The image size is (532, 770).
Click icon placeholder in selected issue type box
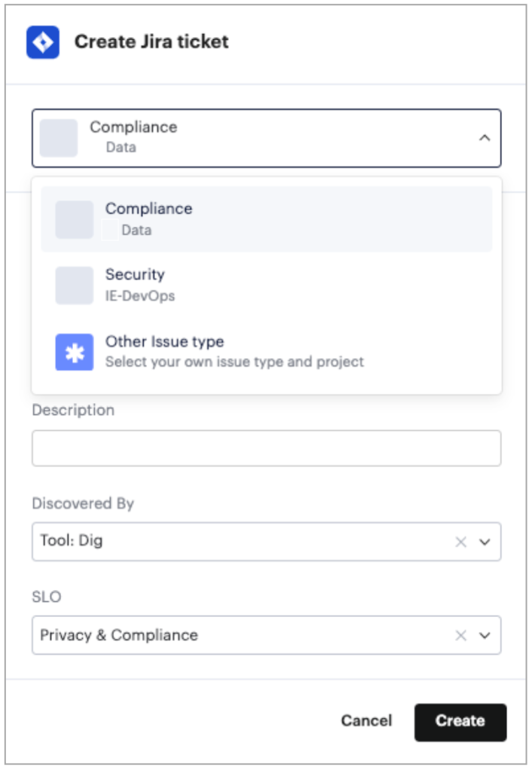(x=59, y=138)
